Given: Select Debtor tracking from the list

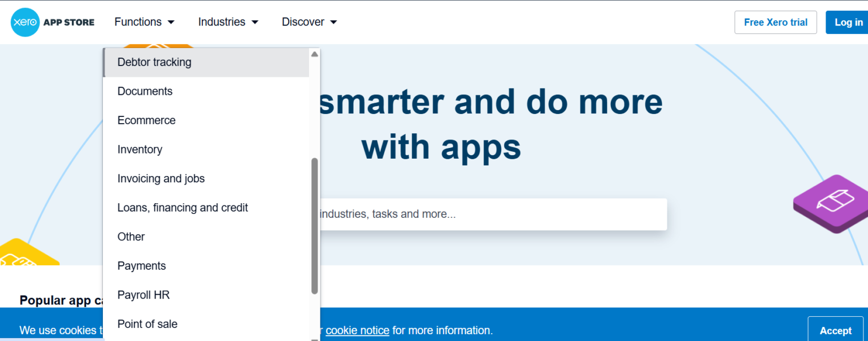Looking at the screenshot, I should tap(154, 62).
